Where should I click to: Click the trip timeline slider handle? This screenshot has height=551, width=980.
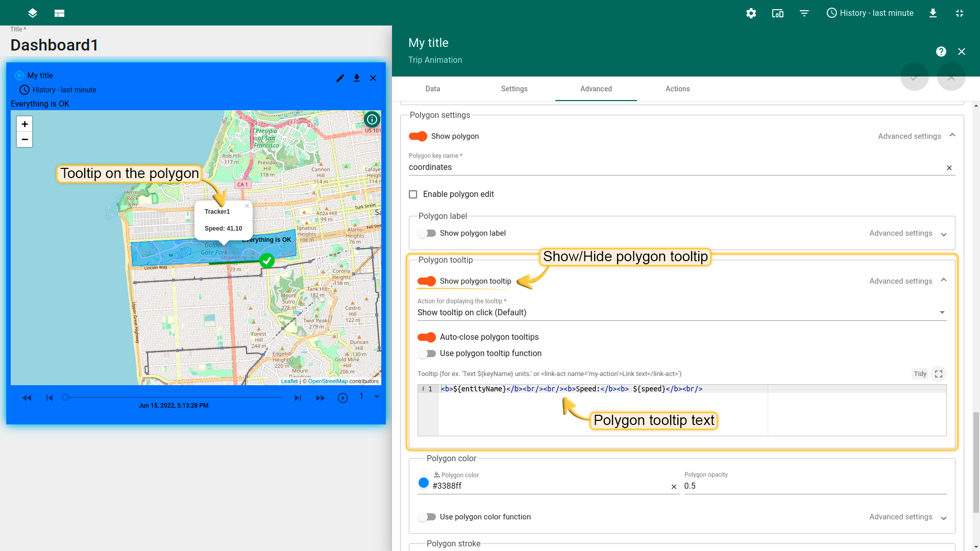[x=65, y=397]
